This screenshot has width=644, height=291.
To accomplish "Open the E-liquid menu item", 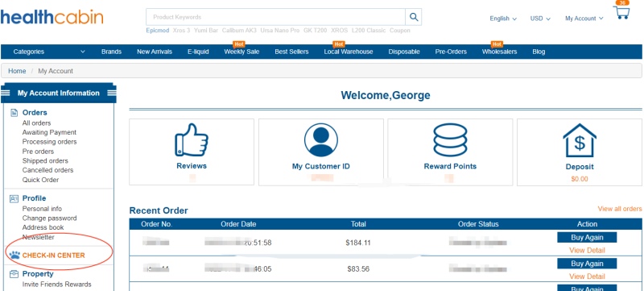I will tap(198, 52).
